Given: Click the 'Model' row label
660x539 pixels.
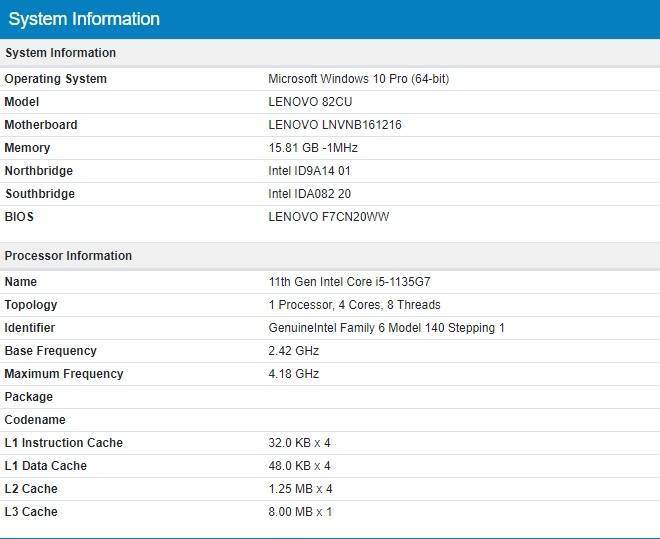Looking at the screenshot, I should click(21, 102).
